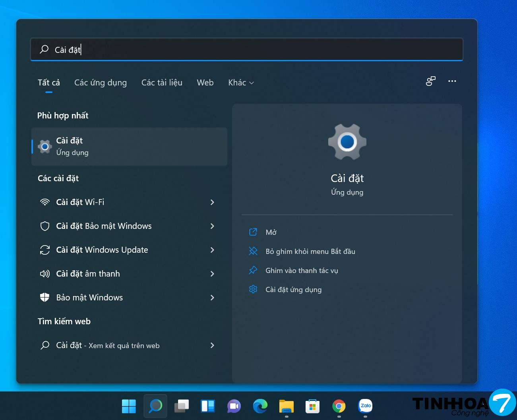Screen dimensions: 517x420
Task: Open Zalo from the taskbar
Action: pos(365,406)
